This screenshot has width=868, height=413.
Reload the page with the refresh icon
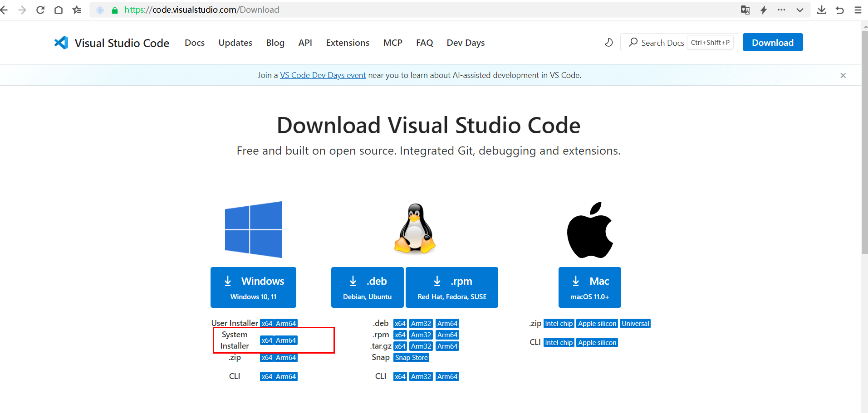point(40,10)
